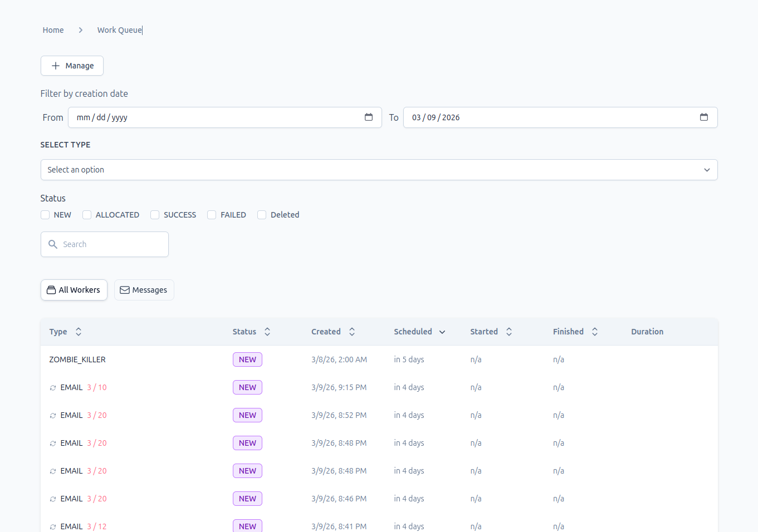Image resolution: width=758 pixels, height=532 pixels.
Task: Sort by Started column arrows icon
Action: (x=509, y=332)
